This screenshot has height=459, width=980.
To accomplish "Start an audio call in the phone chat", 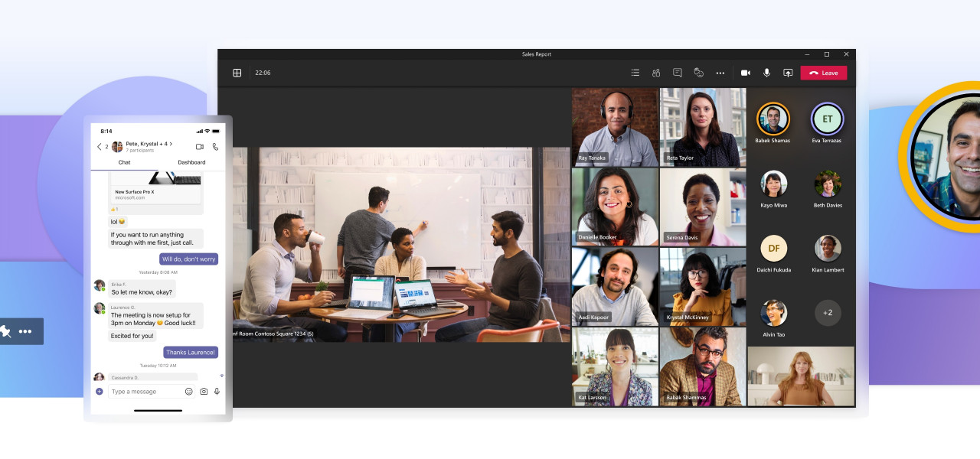I will click(x=215, y=146).
